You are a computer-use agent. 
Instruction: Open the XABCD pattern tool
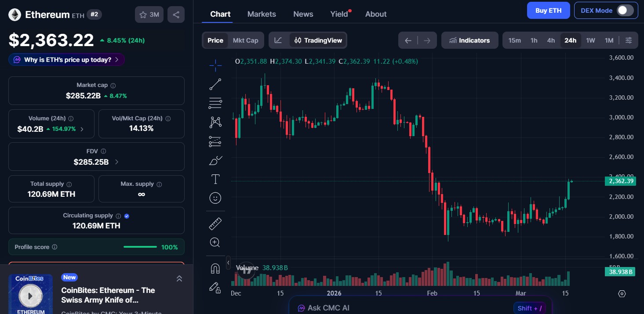click(215, 122)
